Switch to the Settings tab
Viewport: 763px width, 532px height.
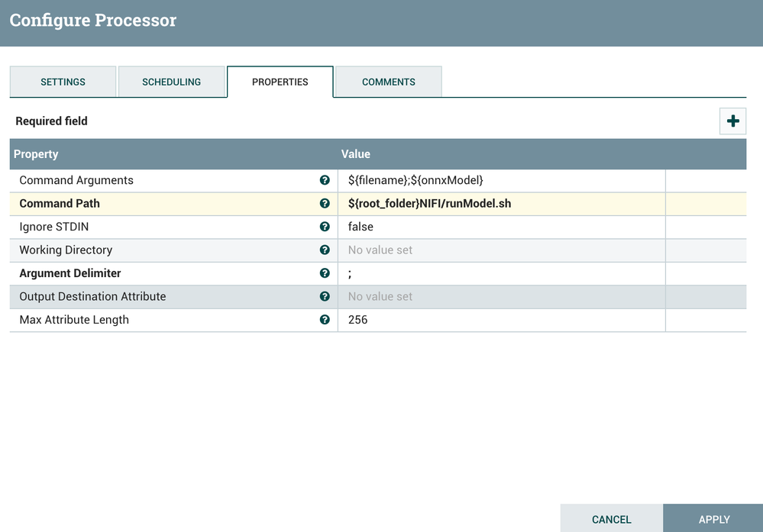pyautogui.click(x=63, y=82)
